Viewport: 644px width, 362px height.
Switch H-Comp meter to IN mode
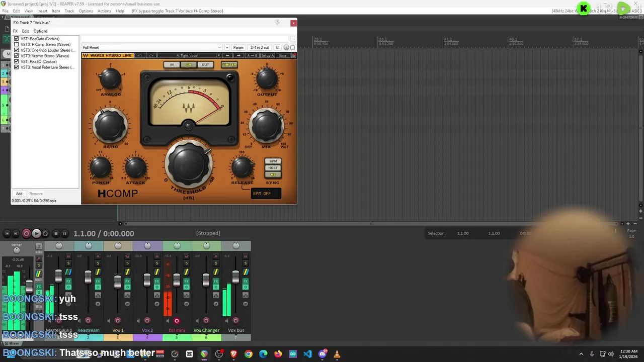pyautogui.click(x=172, y=64)
